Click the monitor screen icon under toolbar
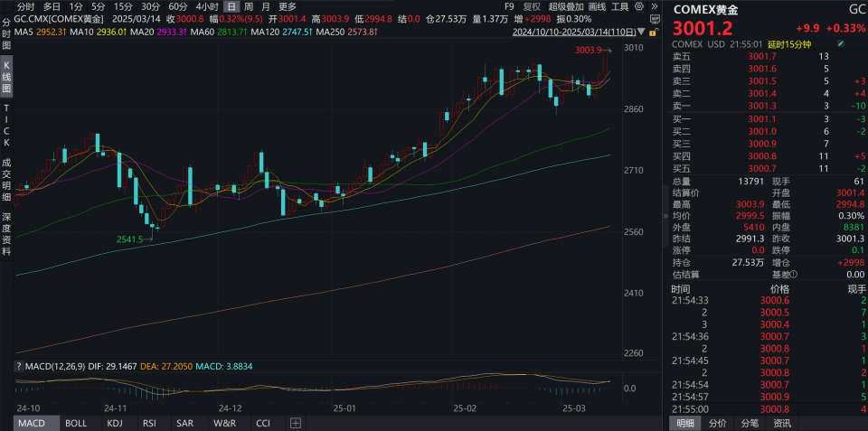The image size is (868, 431). [654, 18]
